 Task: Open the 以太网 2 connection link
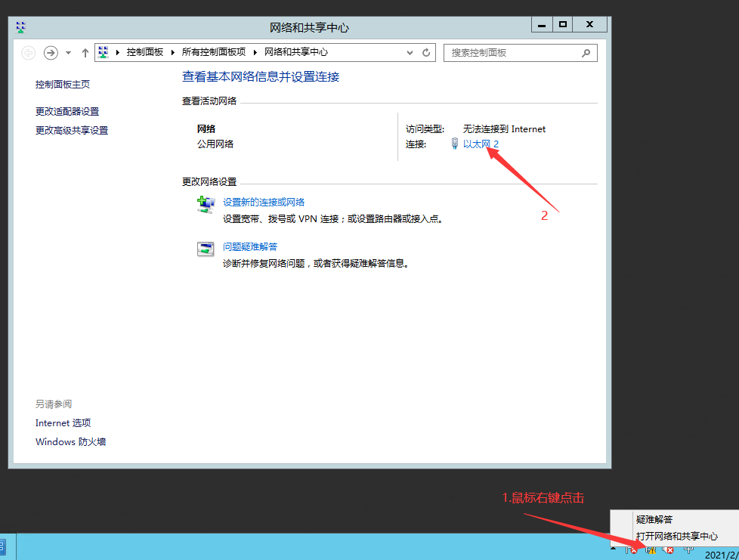tap(481, 144)
